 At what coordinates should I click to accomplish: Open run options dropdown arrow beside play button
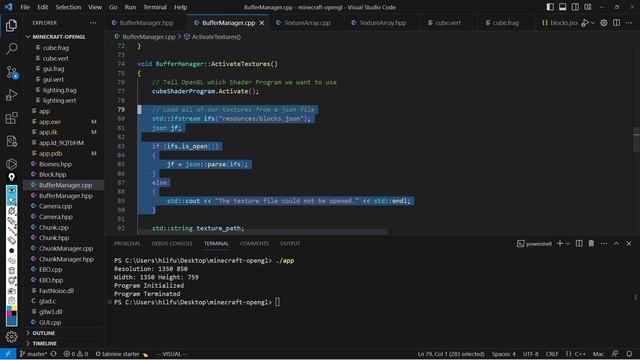593,23
